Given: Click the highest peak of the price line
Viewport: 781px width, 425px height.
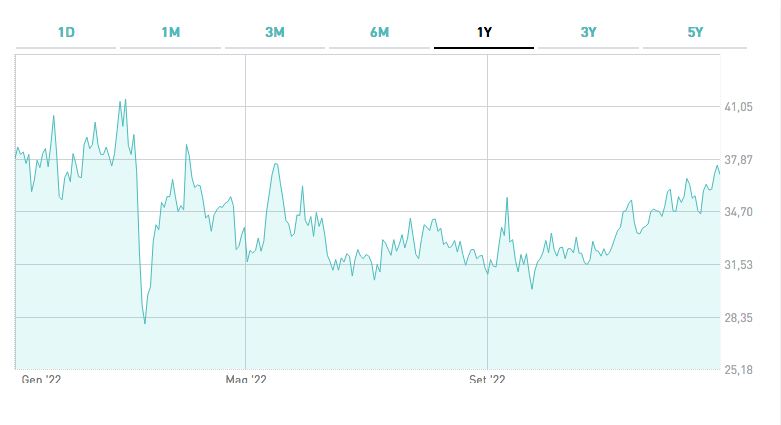Looking at the screenshot, I should click(x=125, y=99).
